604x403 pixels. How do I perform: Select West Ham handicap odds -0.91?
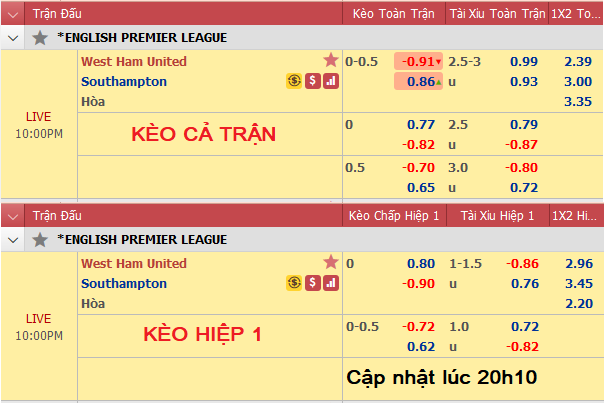click(x=418, y=61)
